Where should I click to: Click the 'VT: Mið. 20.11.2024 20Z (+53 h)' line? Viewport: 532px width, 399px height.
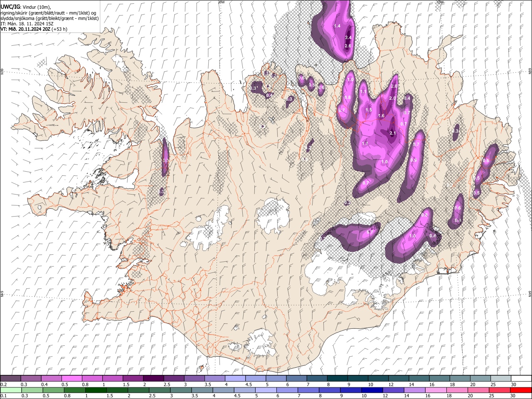click(34, 29)
